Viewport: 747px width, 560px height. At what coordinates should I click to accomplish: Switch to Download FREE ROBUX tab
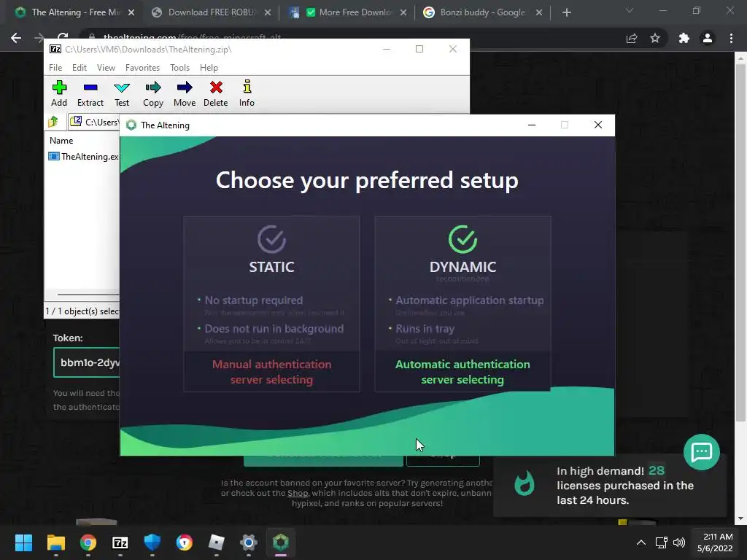pyautogui.click(x=211, y=12)
